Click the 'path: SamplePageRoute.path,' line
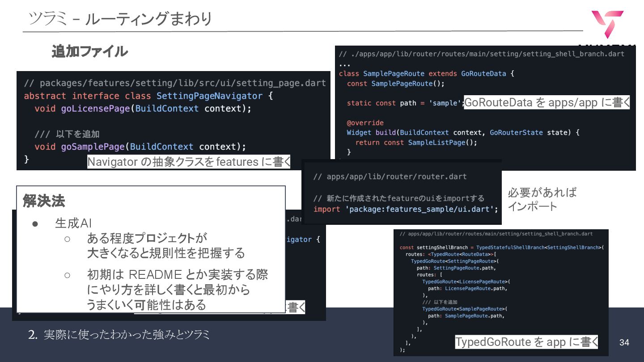Screen dimensions: 644x362 [x=466, y=316]
